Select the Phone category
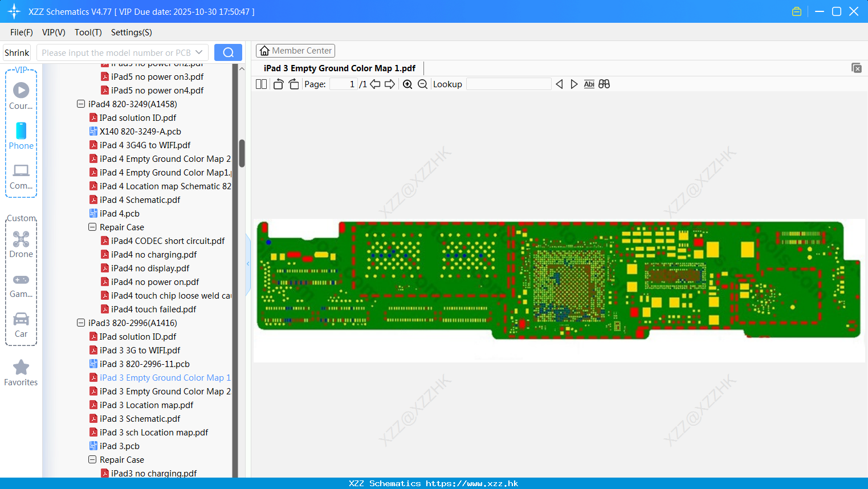This screenshot has height=489, width=868. click(21, 136)
